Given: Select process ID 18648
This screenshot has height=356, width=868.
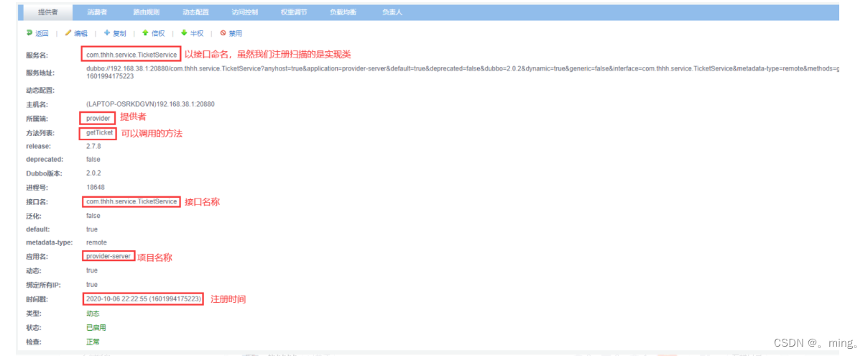Looking at the screenshot, I should pyautogui.click(x=95, y=187).
